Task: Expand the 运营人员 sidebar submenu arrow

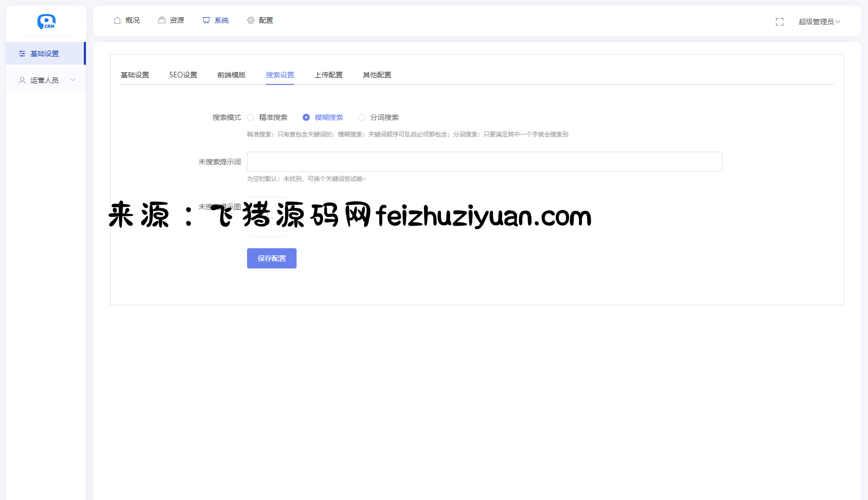Action: (x=73, y=80)
